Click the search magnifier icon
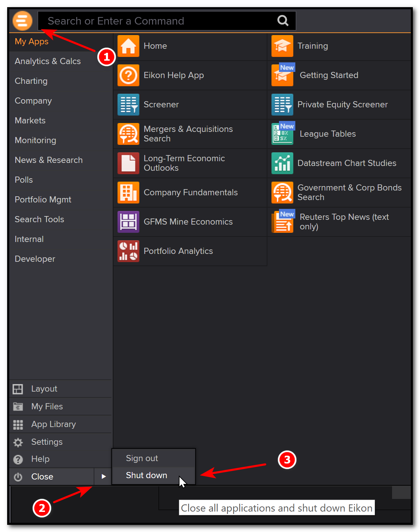The height and width of the screenshot is (532, 420). click(x=283, y=21)
